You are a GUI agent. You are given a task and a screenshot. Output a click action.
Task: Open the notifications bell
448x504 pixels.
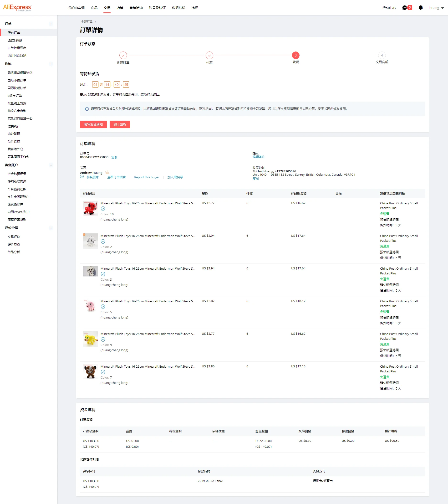[x=421, y=8]
